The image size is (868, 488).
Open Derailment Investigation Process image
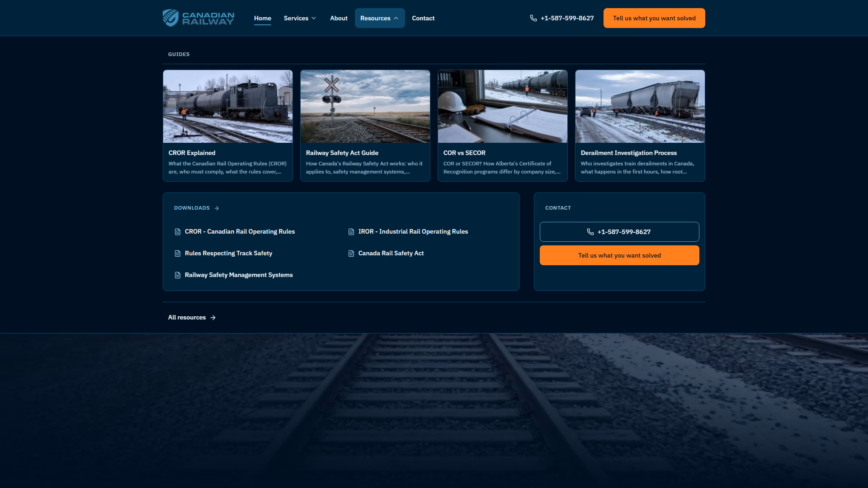pyautogui.click(x=640, y=106)
